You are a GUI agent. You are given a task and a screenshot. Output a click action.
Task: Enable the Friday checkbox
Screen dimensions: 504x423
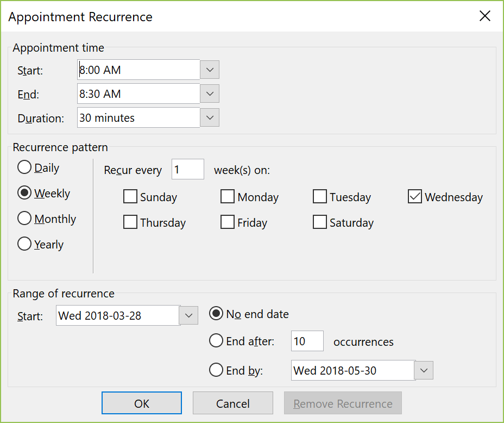(227, 222)
